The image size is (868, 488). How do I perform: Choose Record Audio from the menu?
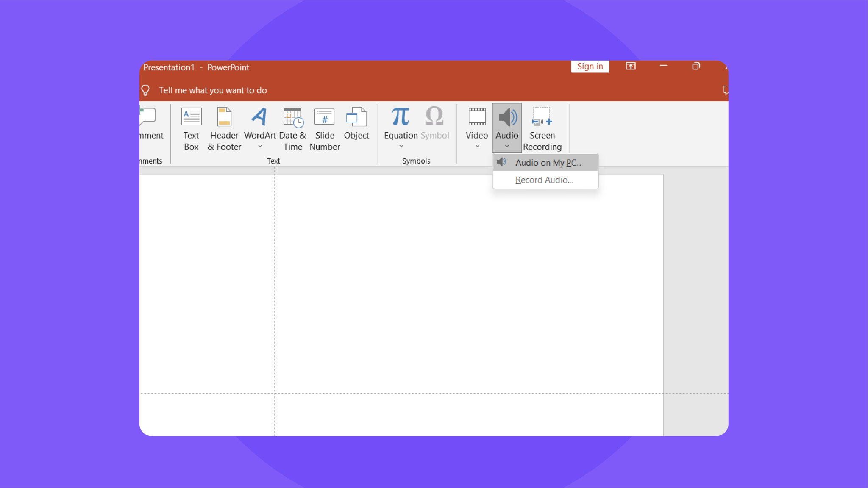(x=544, y=180)
